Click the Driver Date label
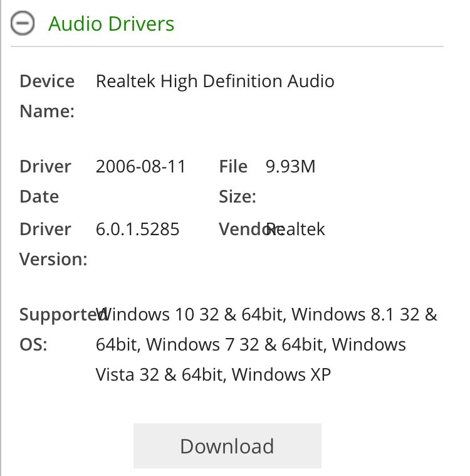Image resolution: width=470 pixels, height=476 pixels. 45,181
